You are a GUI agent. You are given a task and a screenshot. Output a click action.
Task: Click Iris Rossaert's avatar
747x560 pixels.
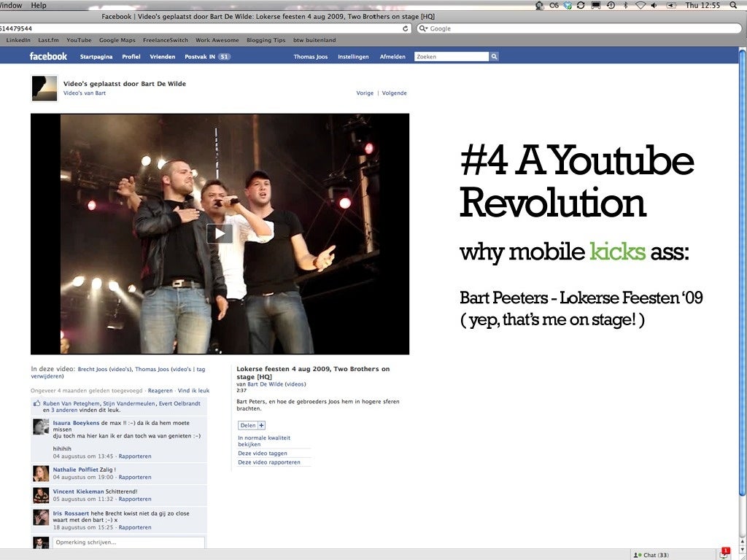pyautogui.click(x=41, y=517)
